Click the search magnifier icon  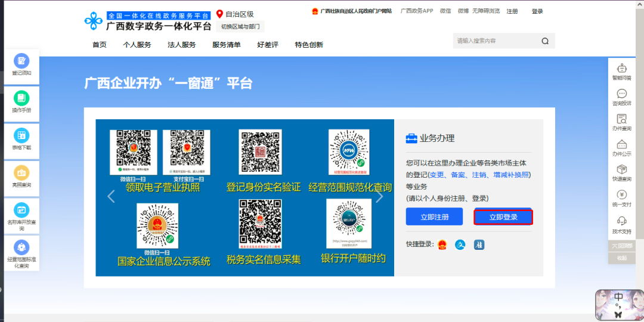pyautogui.click(x=545, y=41)
